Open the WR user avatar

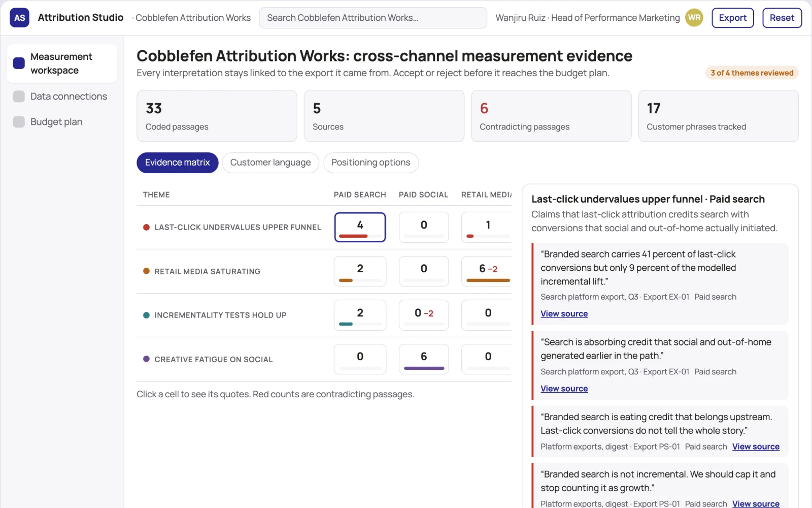pyautogui.click(x=694, y=18)
